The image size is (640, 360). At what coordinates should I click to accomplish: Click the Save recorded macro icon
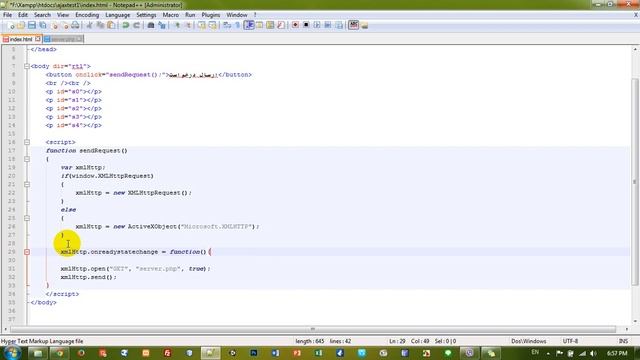[339, 25]
